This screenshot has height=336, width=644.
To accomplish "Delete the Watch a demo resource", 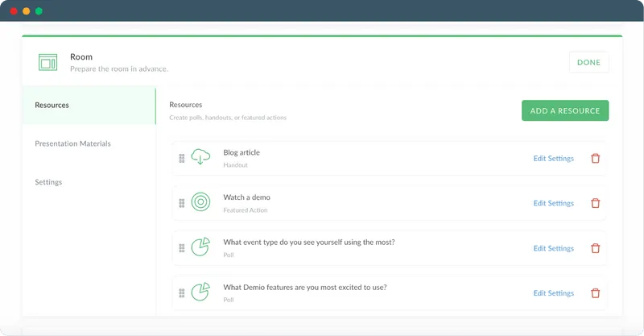I will [595, 203].
